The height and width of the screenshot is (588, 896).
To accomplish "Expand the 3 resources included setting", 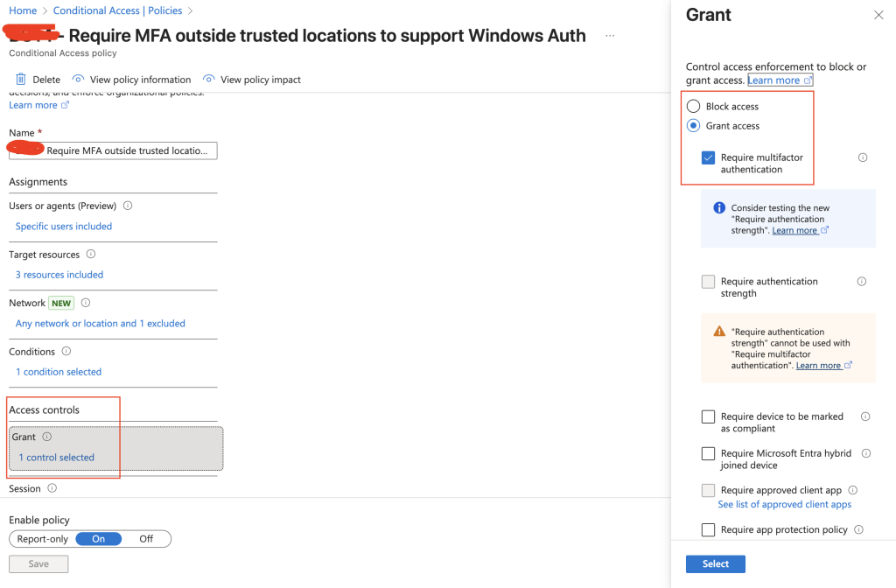I will 59,275.
